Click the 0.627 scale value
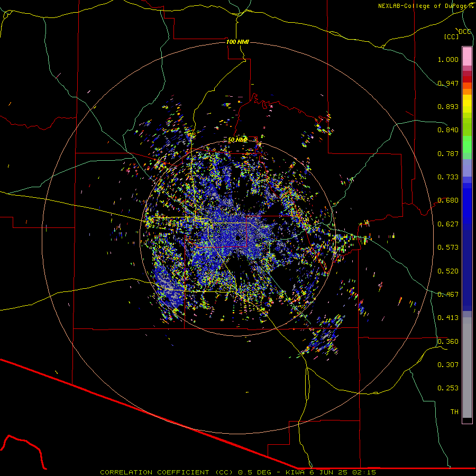The height and width of the screenshot is (476, 476). 448,224
